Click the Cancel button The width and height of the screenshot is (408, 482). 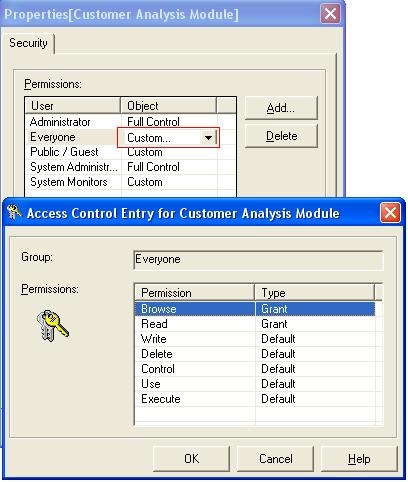[276, 459]
